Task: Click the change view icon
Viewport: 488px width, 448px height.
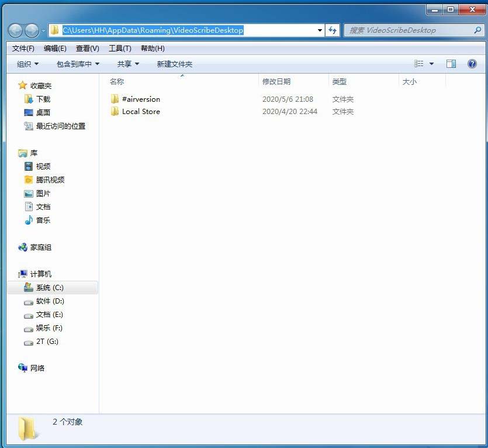Action: [418, 64]
